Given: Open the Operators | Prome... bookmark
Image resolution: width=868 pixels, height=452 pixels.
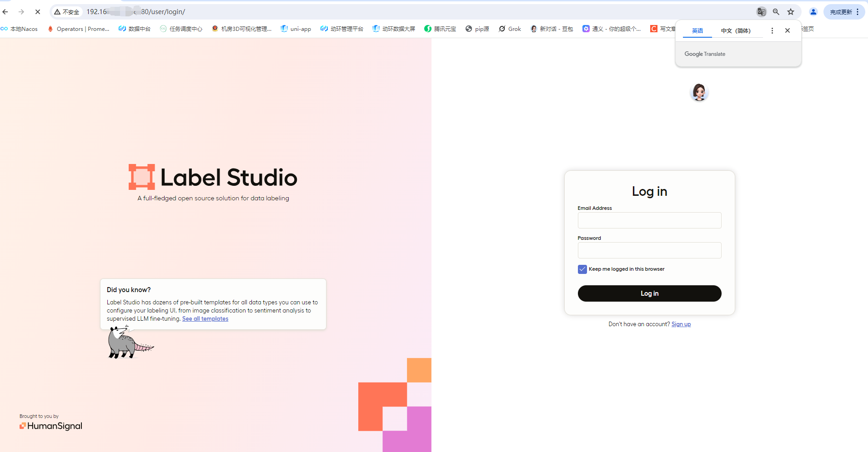Looking at the screenshot, I should click(x=79, y=29).
